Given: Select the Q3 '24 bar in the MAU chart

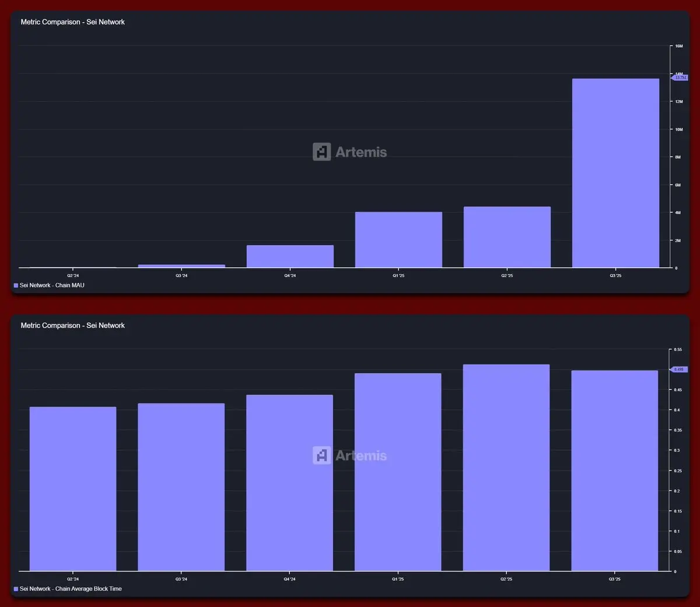Looking at the screenshot, I should point(181,266).
